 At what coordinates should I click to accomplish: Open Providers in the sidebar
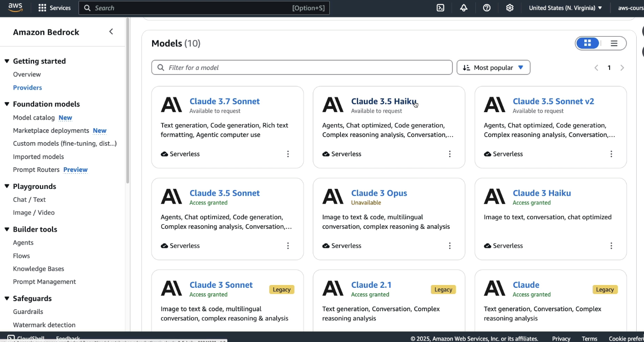point(28,87)
